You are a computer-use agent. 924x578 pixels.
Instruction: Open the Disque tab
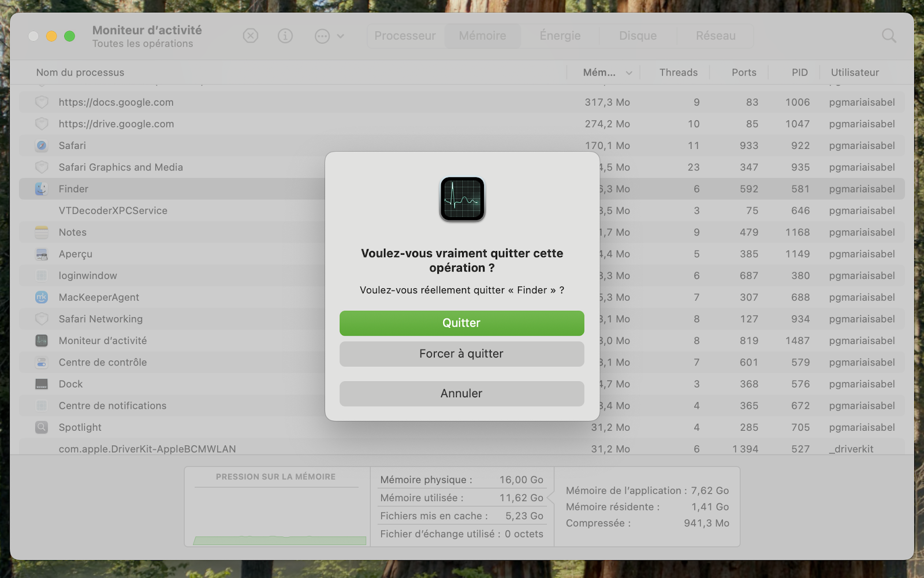pyautogui.click(x=638, y=36)
